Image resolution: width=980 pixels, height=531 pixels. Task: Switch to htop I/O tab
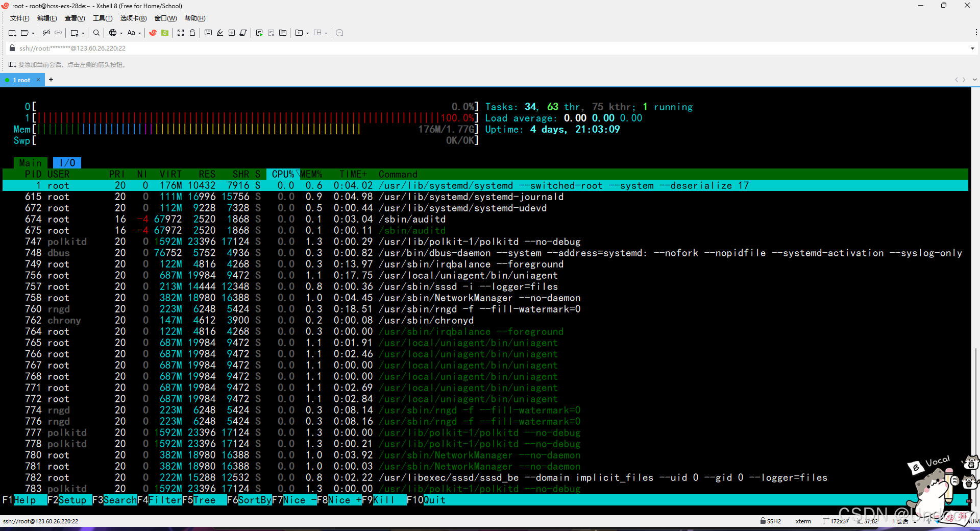pos(67,163)
